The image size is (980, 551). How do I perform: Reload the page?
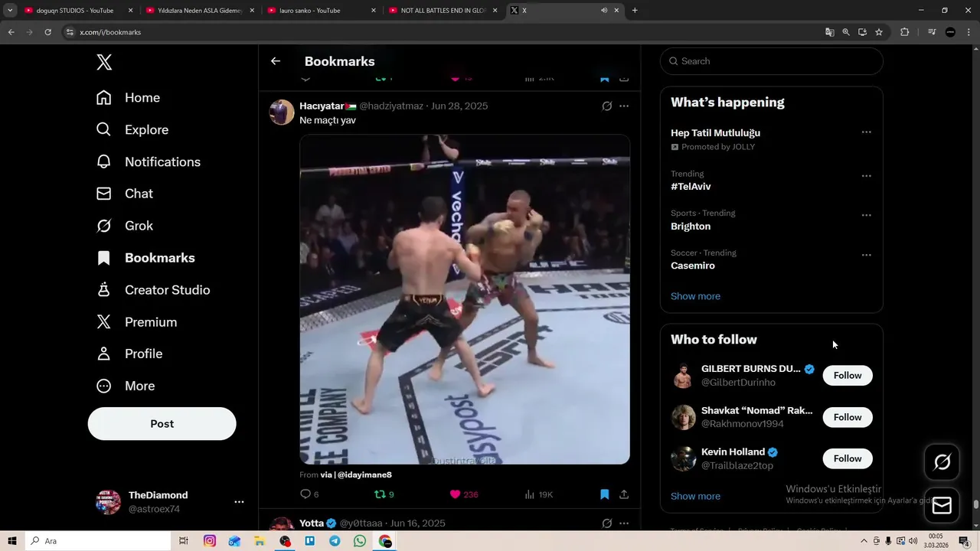(x=47, y=32)
